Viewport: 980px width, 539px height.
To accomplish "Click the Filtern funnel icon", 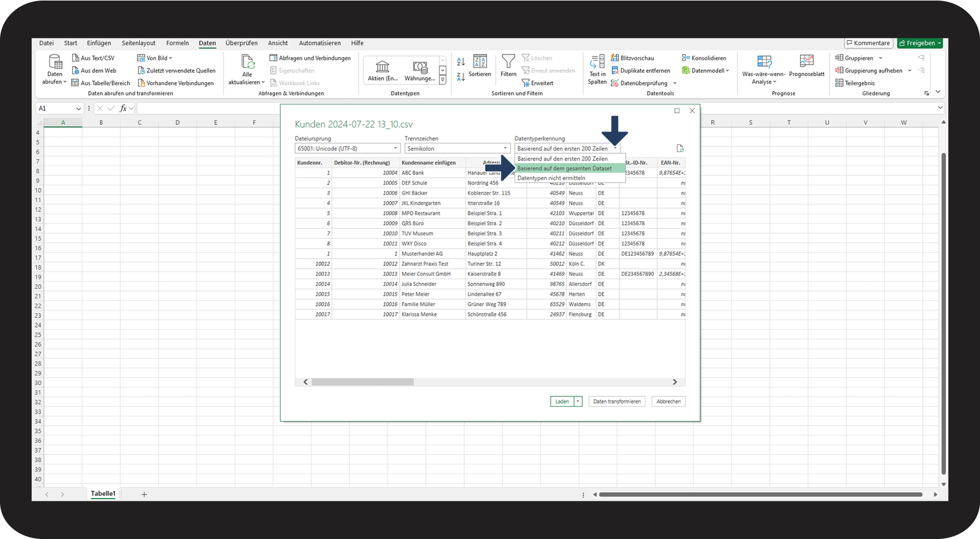I will point(508,61).
